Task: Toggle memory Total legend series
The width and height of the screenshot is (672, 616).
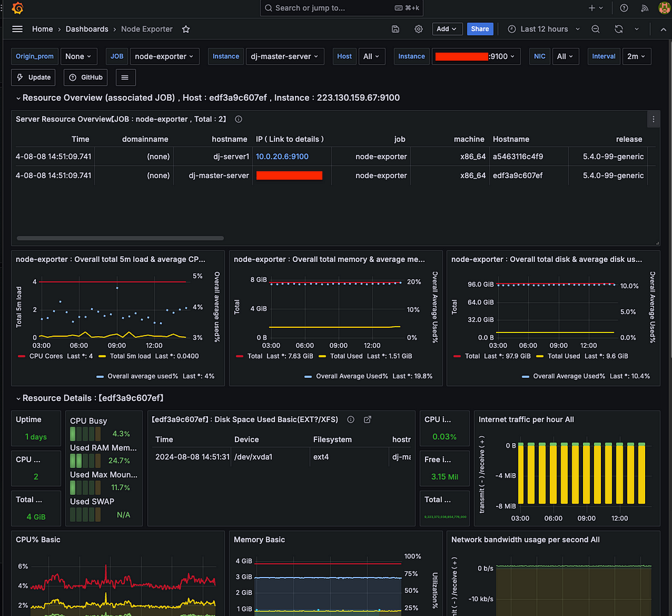Action: tap(255, 356)
